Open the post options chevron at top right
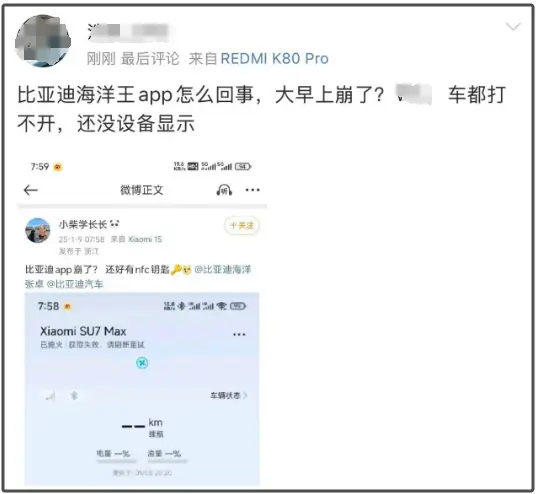This screenshot has height=494, width=536. pos(513,27)
